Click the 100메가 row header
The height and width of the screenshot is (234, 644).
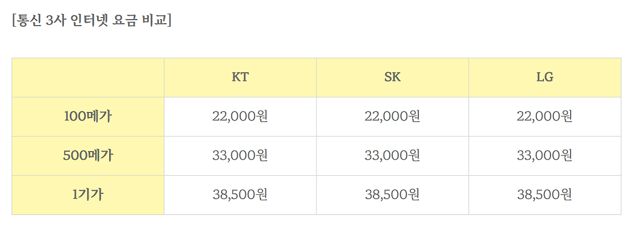88,117
